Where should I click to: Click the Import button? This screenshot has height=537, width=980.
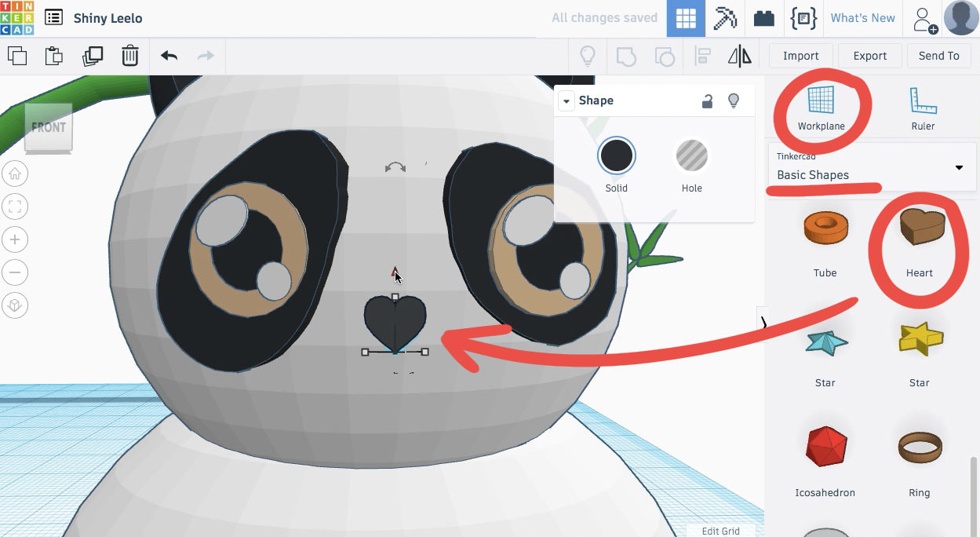tap(800, 56)
